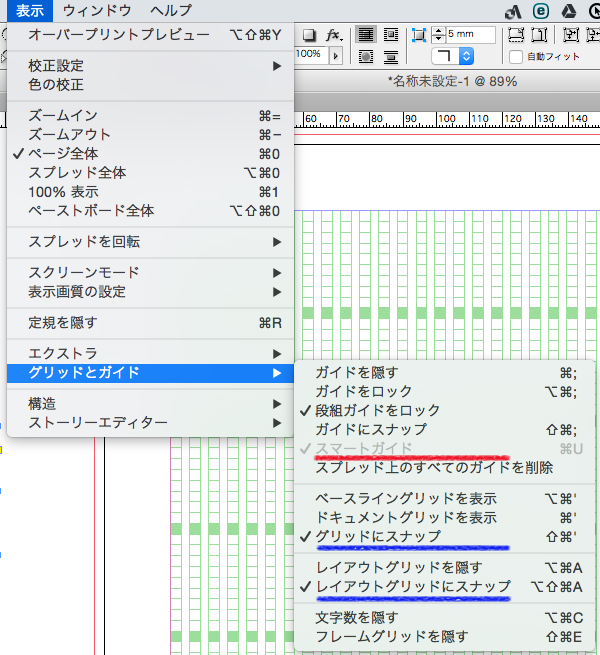Expand スクリーンモード submenu
The height and width of the screenshot is (655, 600).
(x=150, y=273)
